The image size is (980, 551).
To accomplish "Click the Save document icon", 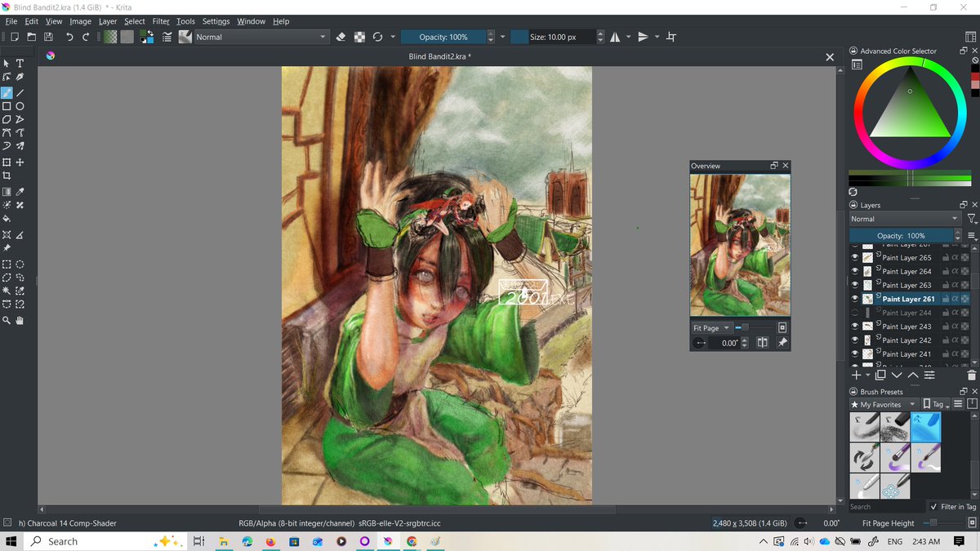I will click(x=48, y=37).
